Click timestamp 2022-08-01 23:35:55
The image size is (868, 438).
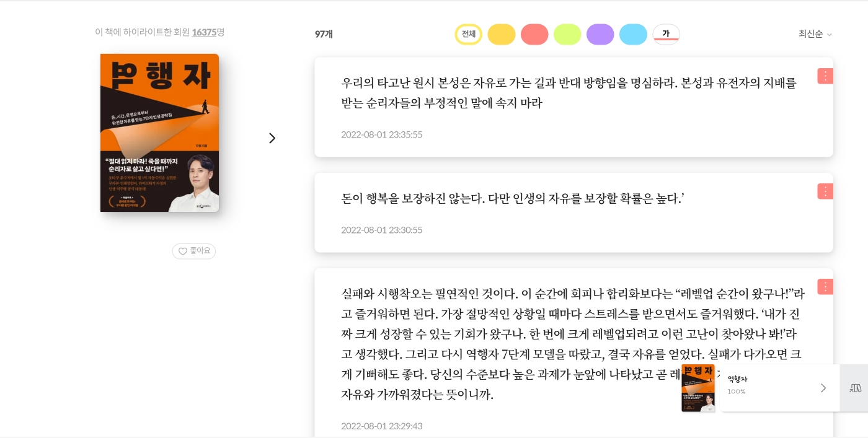[381, 134]
